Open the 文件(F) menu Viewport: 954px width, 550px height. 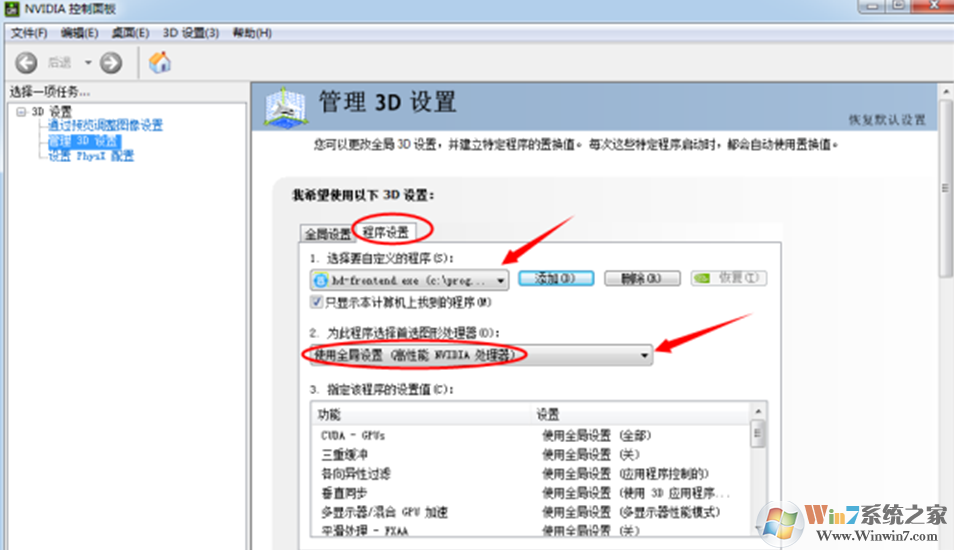(29, 33)
